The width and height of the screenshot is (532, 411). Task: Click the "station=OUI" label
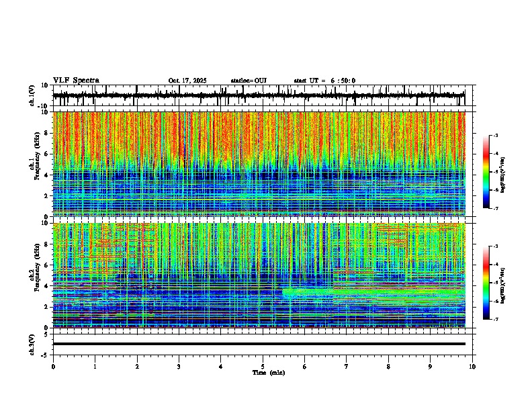point(249,81)
